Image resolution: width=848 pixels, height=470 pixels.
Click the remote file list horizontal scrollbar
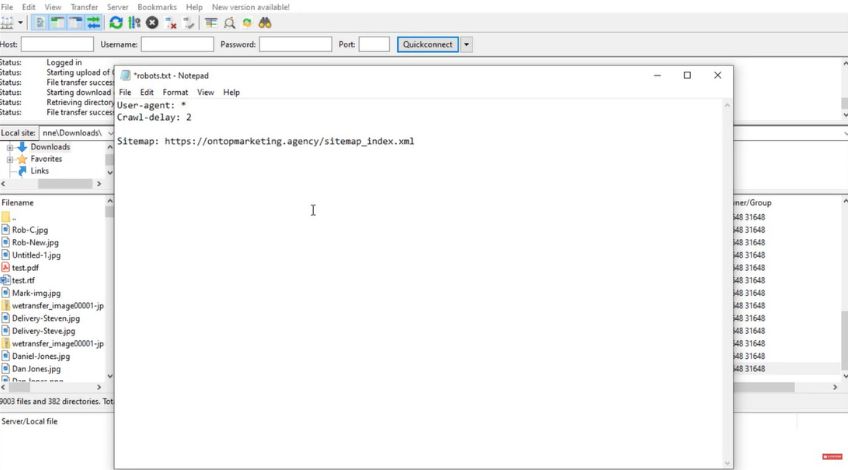coord(764,387)
